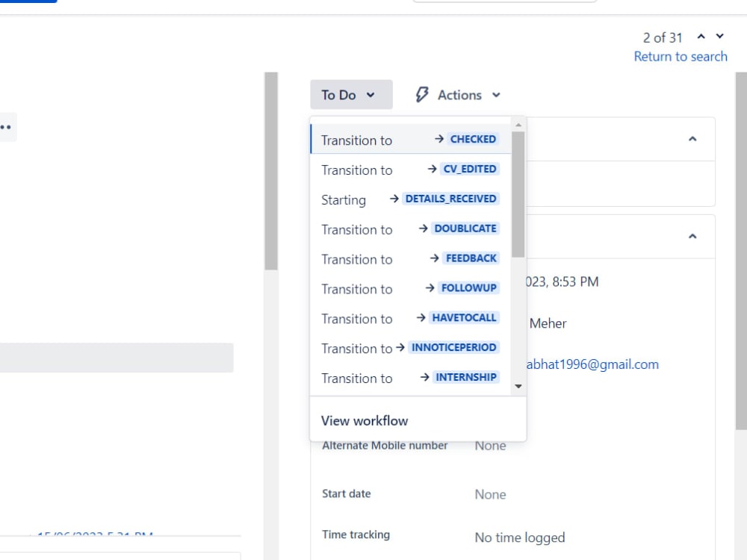Click dropdown list scroll up arrow

point(518,125)
